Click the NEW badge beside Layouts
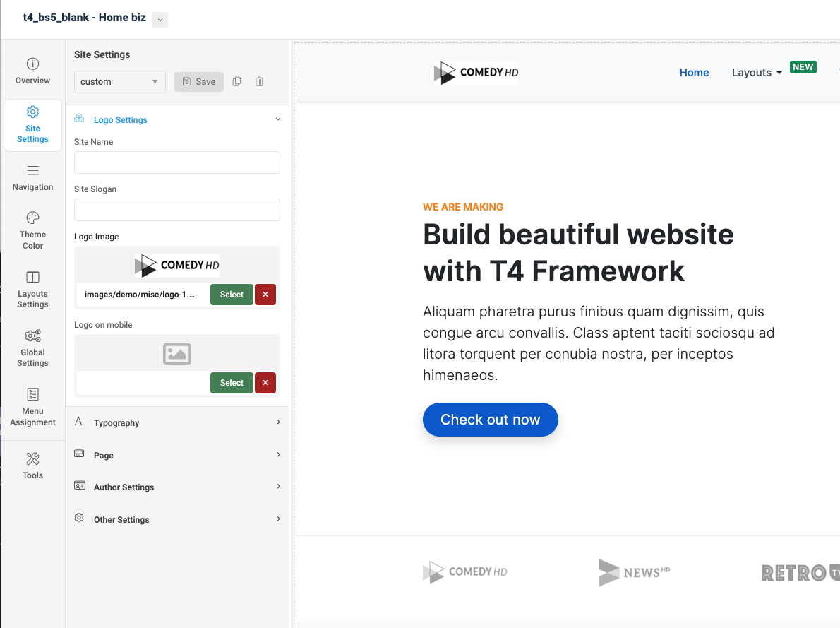The image size is (840, 628). click(803, 67)
